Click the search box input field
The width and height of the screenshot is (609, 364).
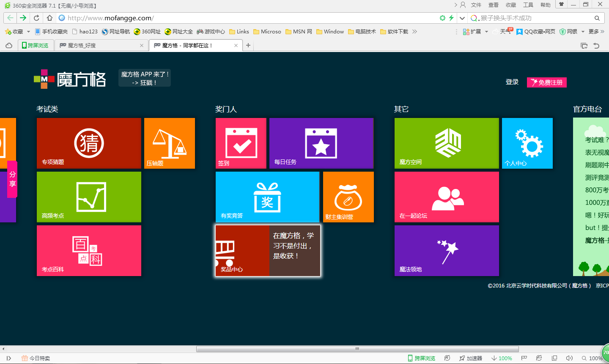535,18
